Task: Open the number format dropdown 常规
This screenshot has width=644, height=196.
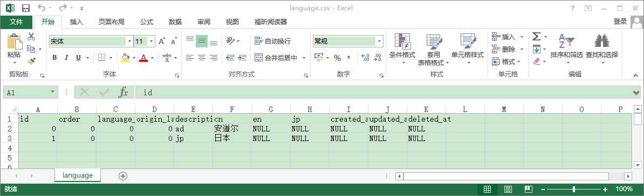Action: coord(380,41)
